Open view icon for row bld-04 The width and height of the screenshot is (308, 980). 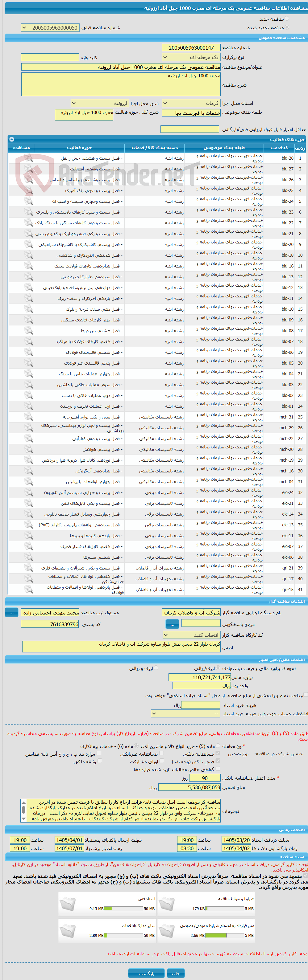[29, 374]
